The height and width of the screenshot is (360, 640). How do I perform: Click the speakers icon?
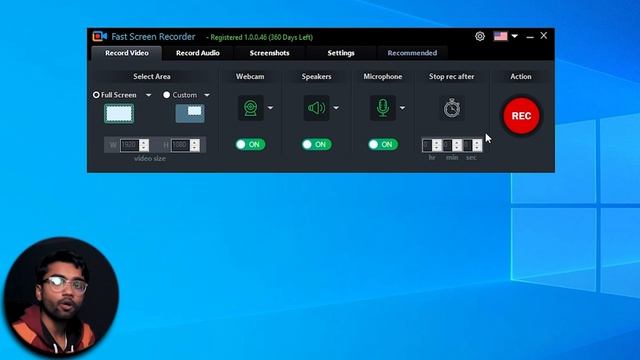316,108
